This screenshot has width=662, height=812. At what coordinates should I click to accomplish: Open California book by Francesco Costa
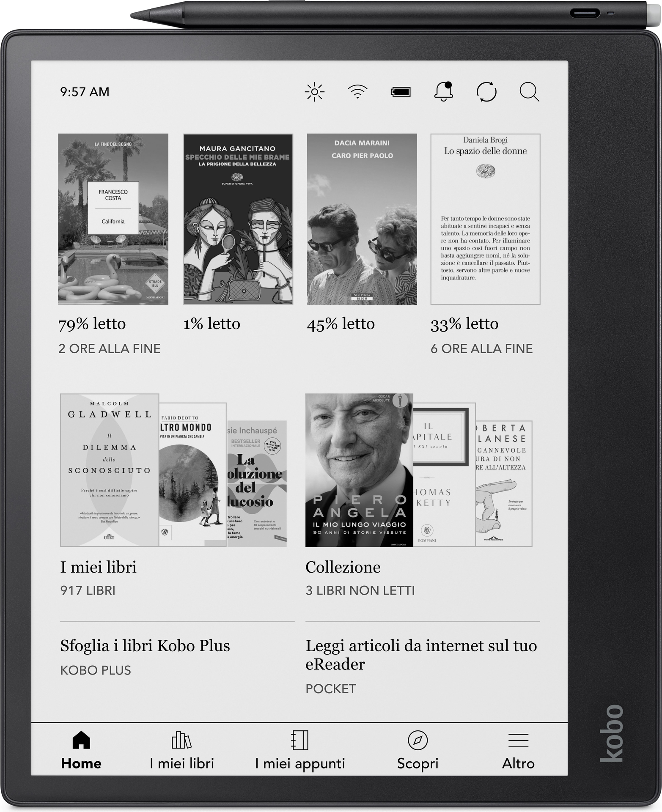[x=113, y=219]
